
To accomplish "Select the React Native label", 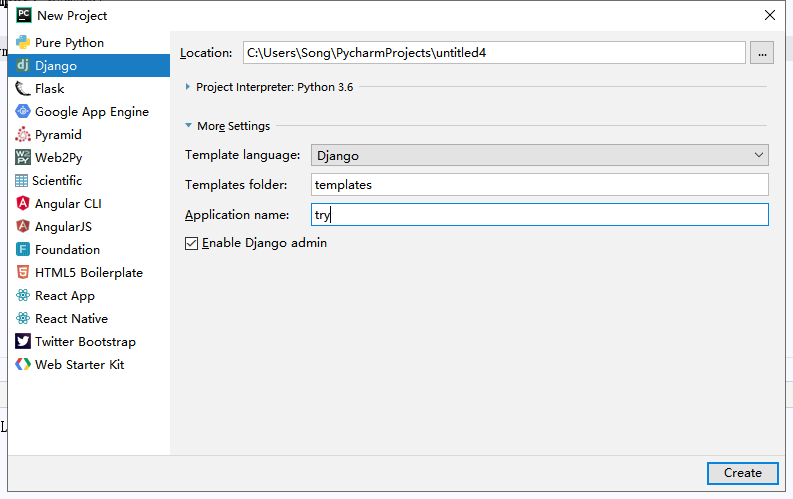I will 71,319.
